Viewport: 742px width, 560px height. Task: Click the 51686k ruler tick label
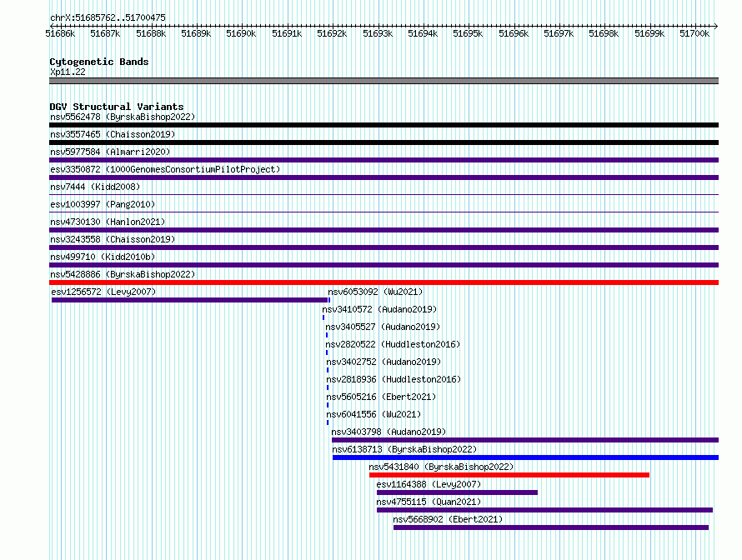click(60, 33)
